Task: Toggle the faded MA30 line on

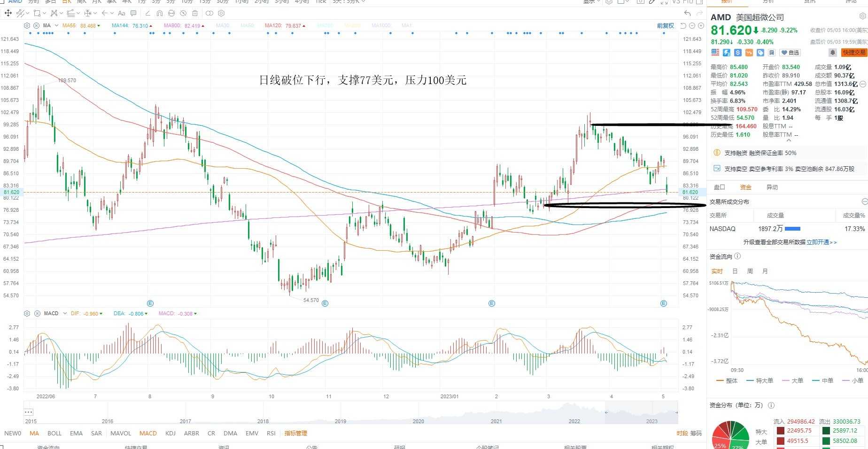Action: tap(223, 25)
